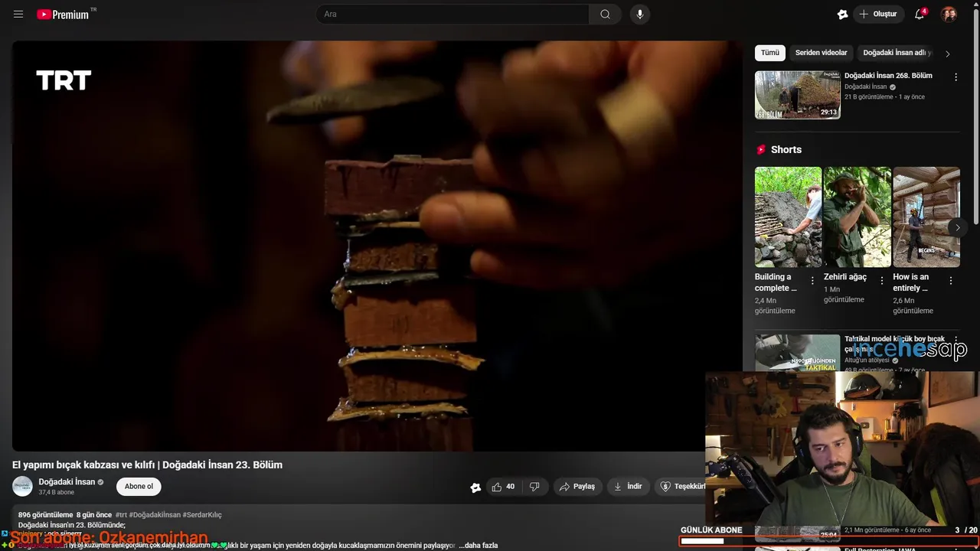Viewport: 980px width, 551px height.
Task: Select the Seriden videolar chip
Action: (821, 53)
